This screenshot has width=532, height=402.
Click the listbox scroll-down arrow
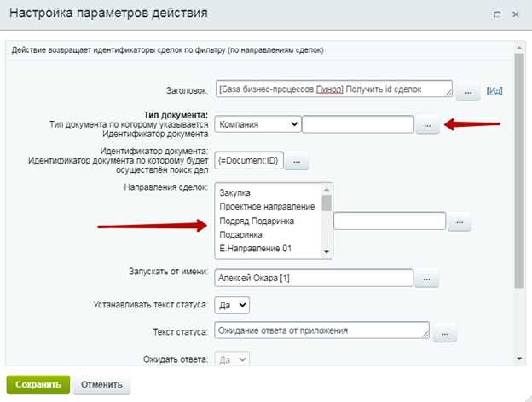click(327, 252)
